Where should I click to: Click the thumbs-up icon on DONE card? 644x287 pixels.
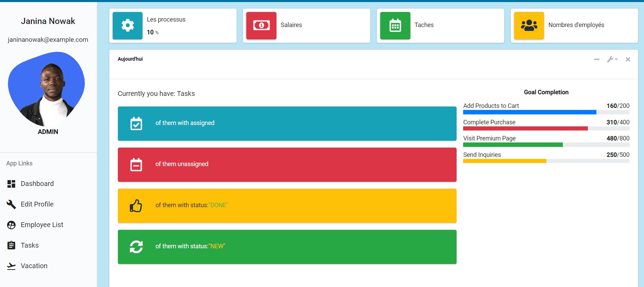click(136, 206)
